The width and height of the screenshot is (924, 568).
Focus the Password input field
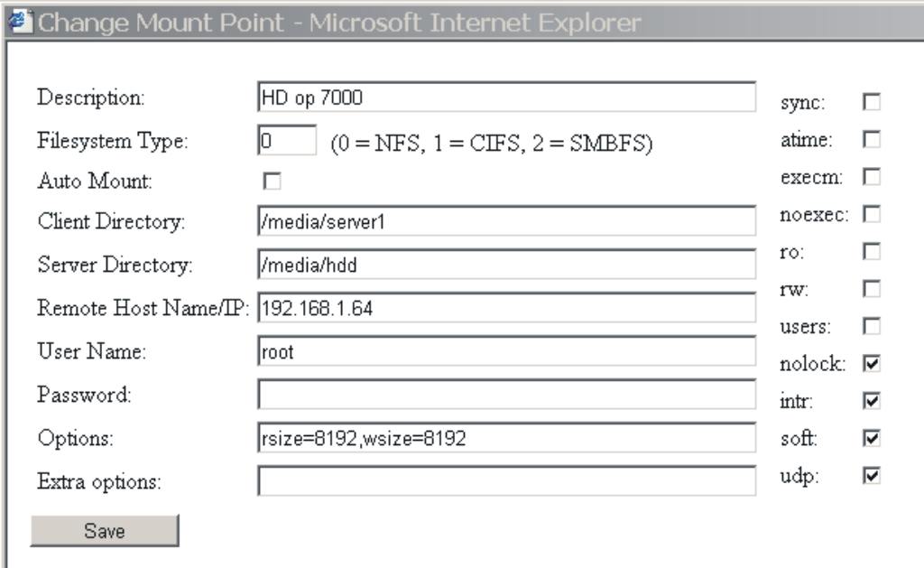click(x=507, y=395)
